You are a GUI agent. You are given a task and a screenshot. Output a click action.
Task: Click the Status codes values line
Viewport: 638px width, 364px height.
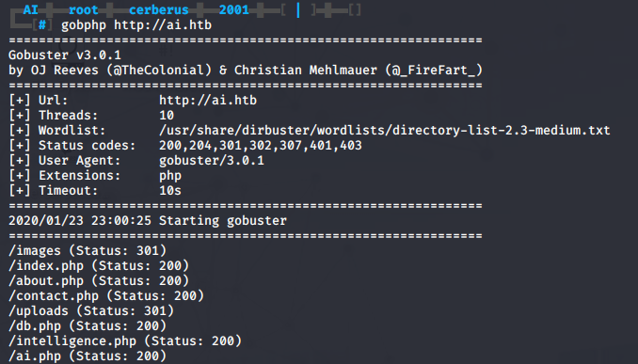261,145
